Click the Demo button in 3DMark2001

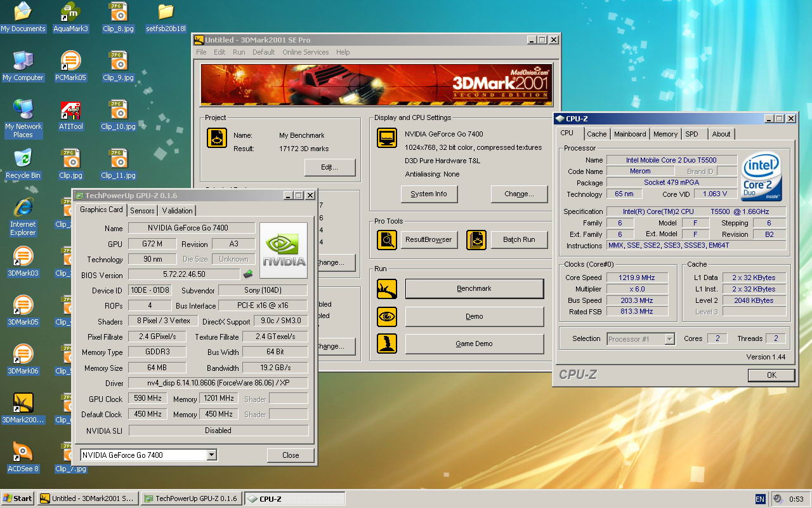point(475,316)
